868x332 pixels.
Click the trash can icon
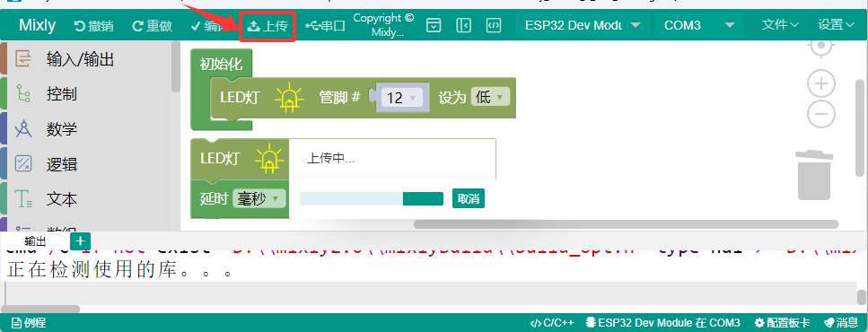pos(814,175)
